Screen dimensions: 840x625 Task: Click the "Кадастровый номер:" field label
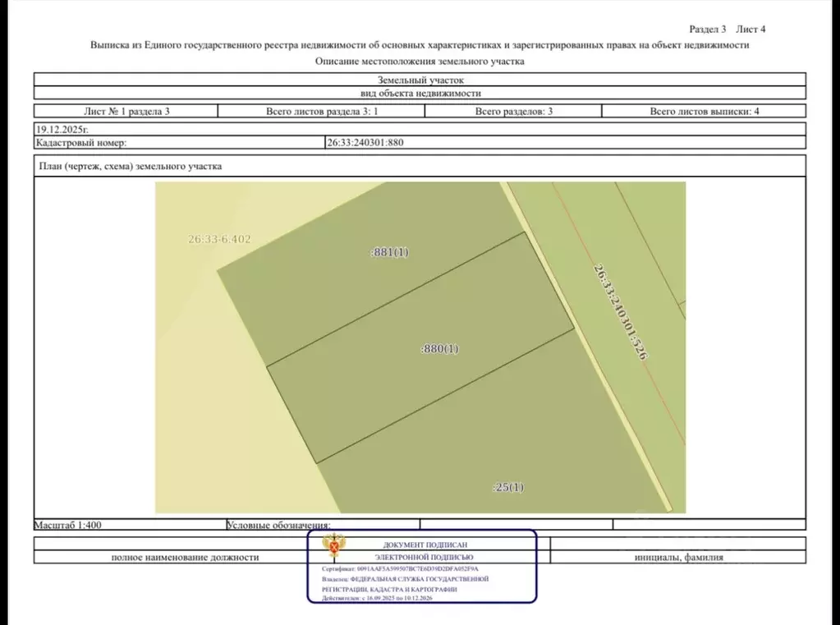pos(80,143)
